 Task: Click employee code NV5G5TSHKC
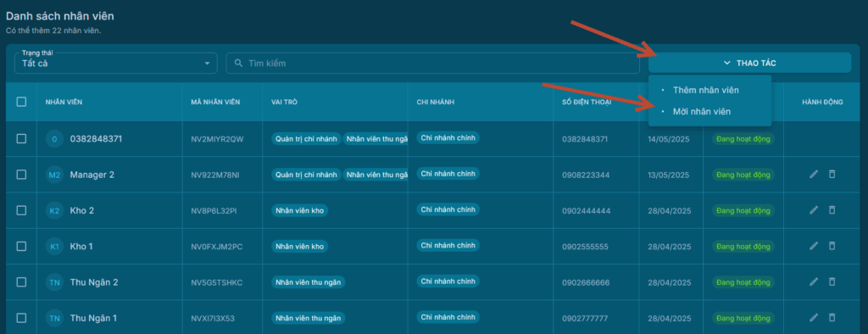pyautogui.click(x=217, y=282)
